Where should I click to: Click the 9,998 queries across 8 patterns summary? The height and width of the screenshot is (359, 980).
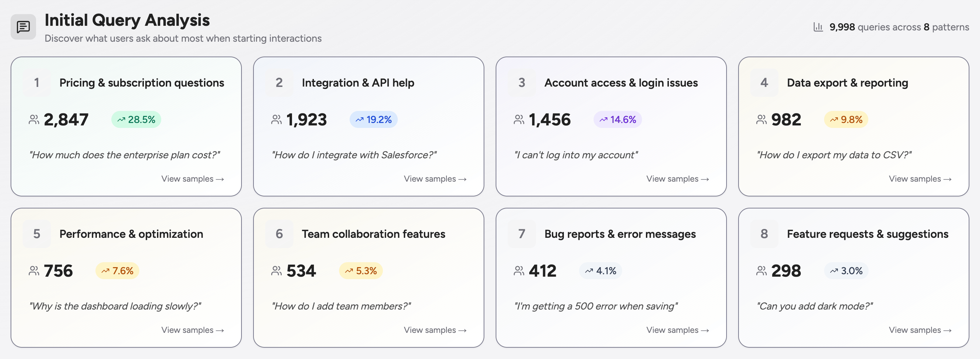click(x=891, y=27)
